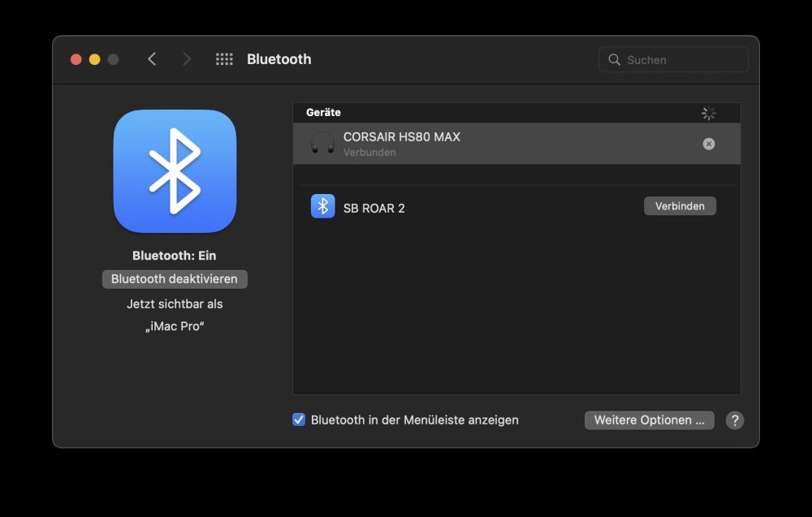The width and height of the screenshot is (812, 517).
Task: Close window with the red button
Action: click(x=76, y=59)
